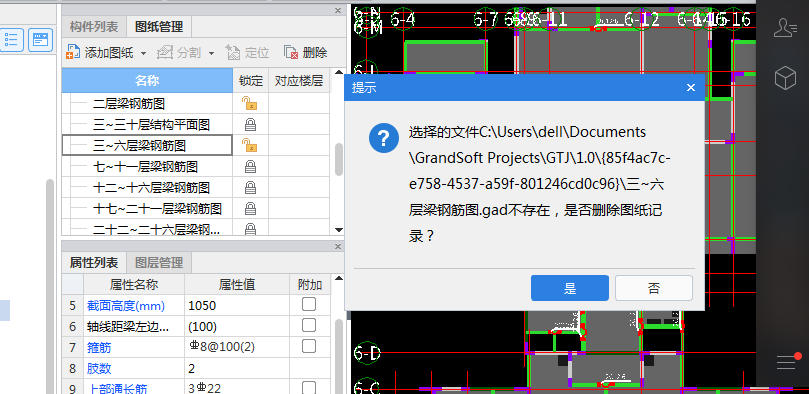Viewport: 809px width, 394px height.
Task: Close the drawing management panel
Action: 338,10
